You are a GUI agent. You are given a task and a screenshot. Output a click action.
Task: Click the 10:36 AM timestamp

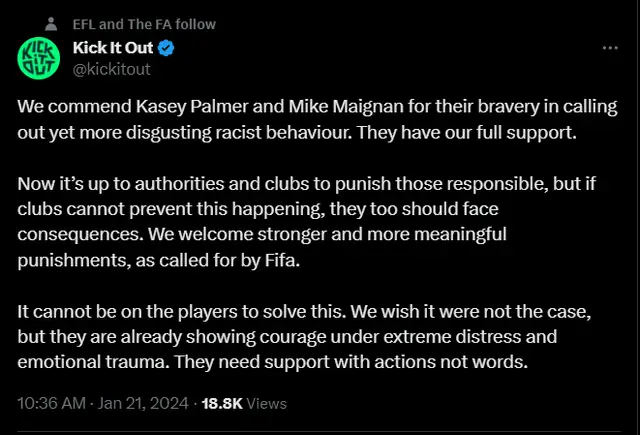(x=51, y=404)
